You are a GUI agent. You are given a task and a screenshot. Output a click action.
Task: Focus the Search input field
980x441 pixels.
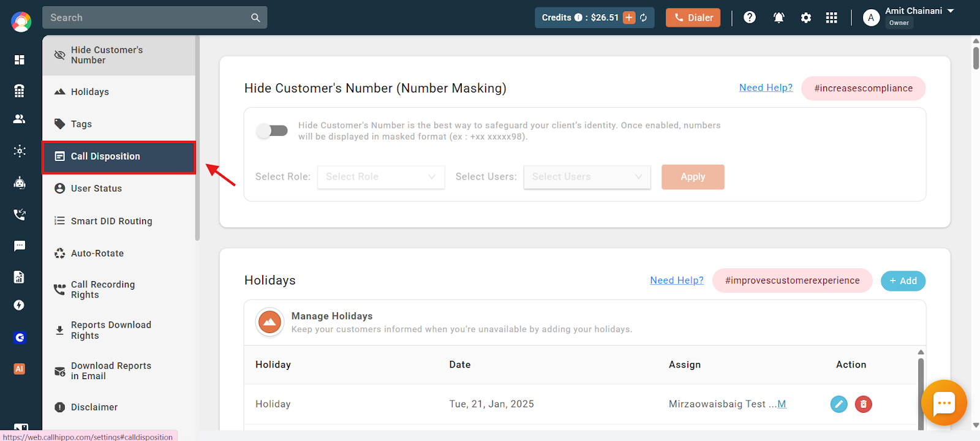[x=147, y=18]
